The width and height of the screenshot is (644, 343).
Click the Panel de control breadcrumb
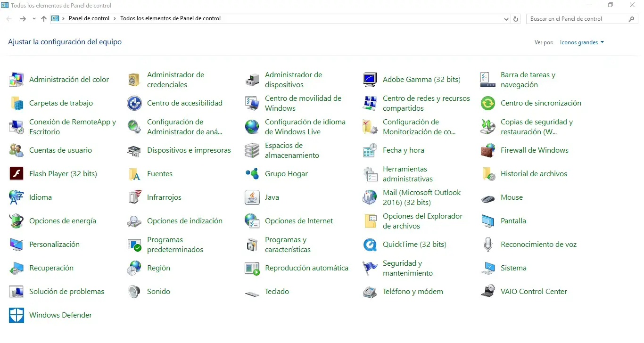pyautogui.click(x=89, y=19)
